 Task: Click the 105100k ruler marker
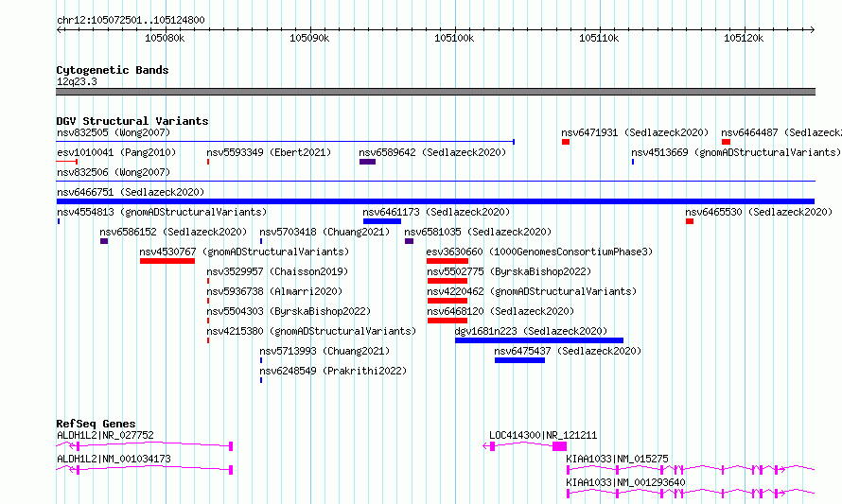click(x=454, y=38)
